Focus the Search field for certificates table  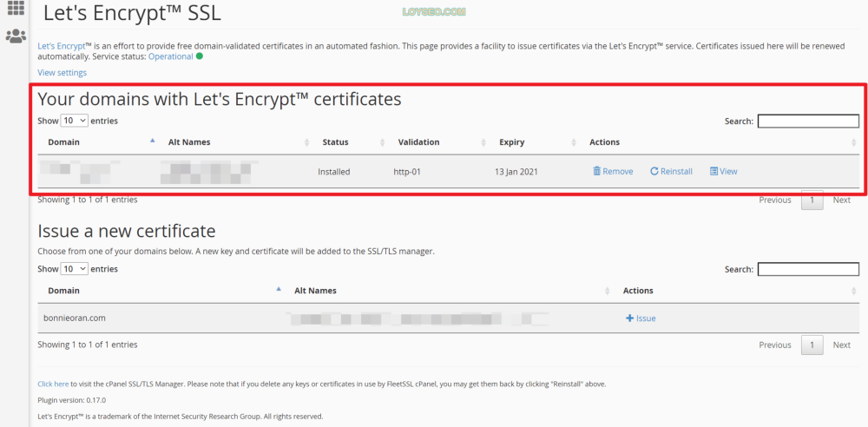pos(808,121)
